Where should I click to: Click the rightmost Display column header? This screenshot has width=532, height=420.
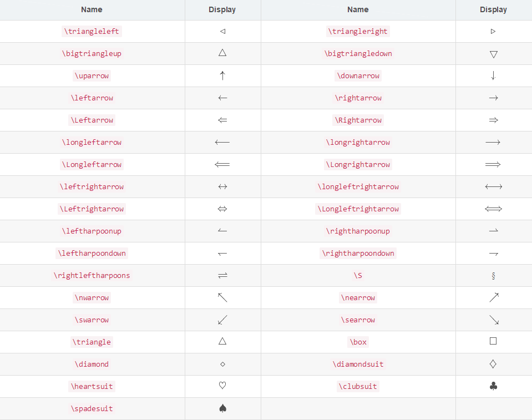coord(493,9)
